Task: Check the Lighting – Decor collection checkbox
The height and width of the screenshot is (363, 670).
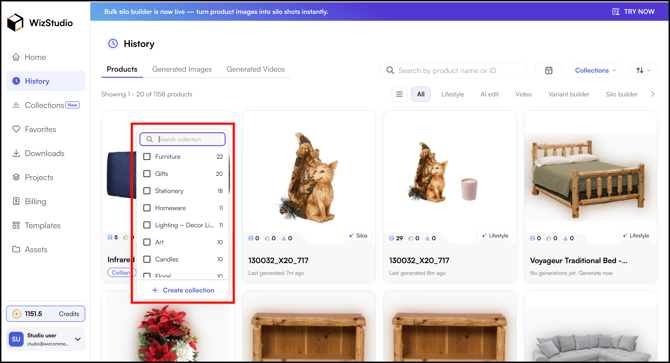Action: pos(147,225)
